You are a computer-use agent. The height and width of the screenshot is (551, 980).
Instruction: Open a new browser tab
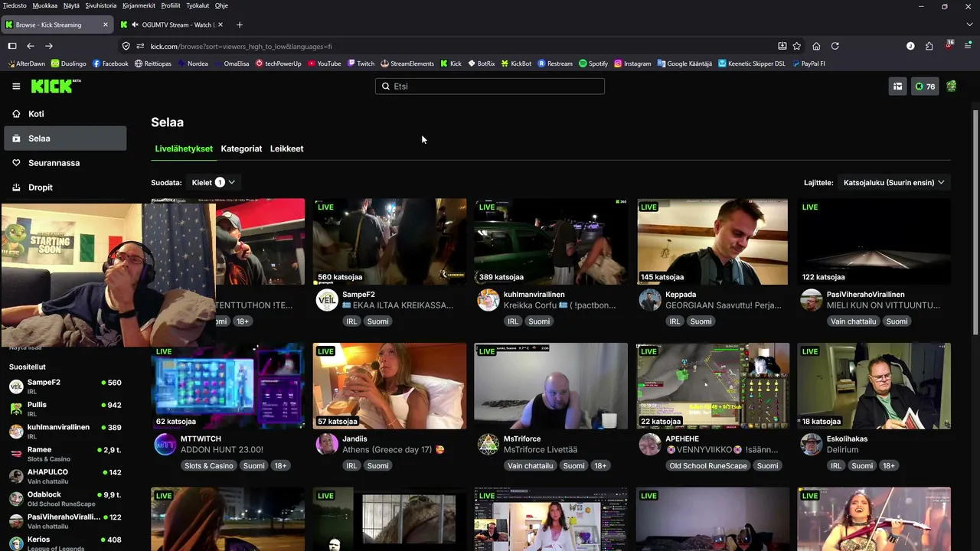pos(240,24)
